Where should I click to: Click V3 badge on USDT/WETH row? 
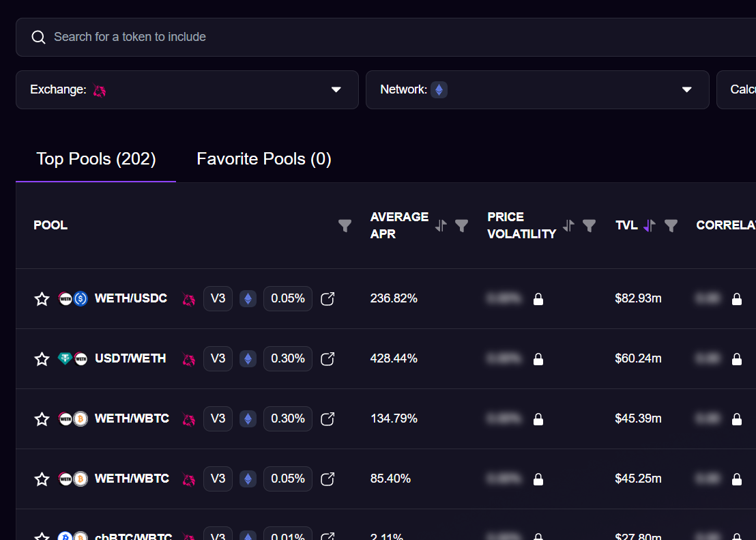coord(218,358)
